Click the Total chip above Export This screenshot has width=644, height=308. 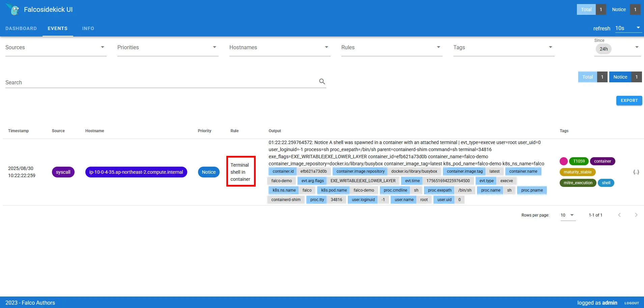593,77
